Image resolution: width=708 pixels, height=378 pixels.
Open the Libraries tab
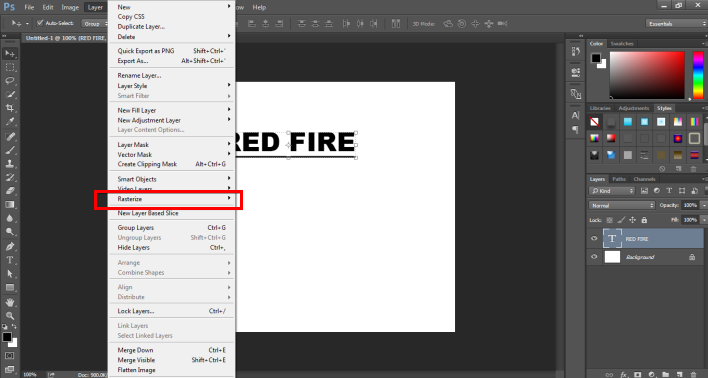[600, 108]
